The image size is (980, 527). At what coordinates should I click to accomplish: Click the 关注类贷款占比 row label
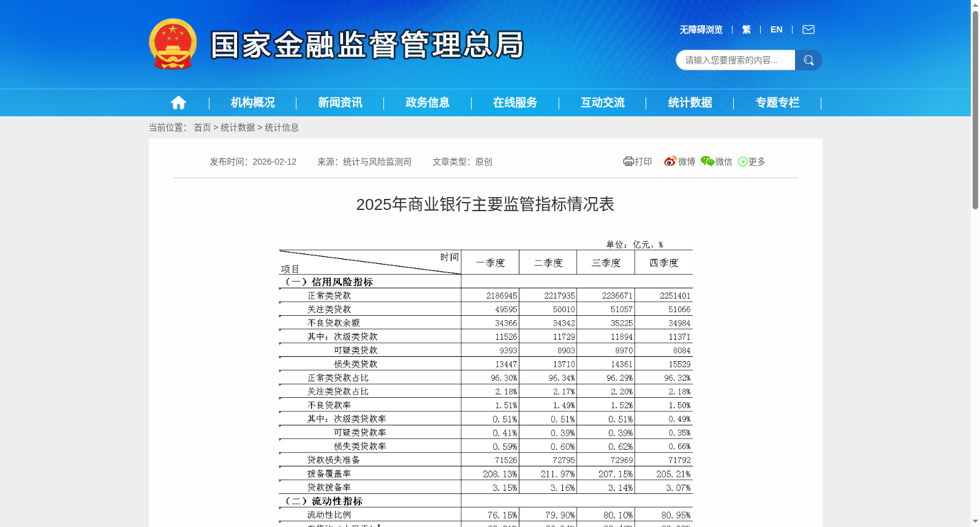coord(338,392)
